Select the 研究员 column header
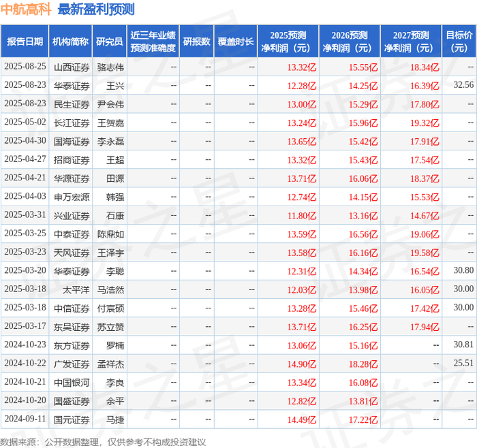The image size is (477, 448). pos(109,42)
